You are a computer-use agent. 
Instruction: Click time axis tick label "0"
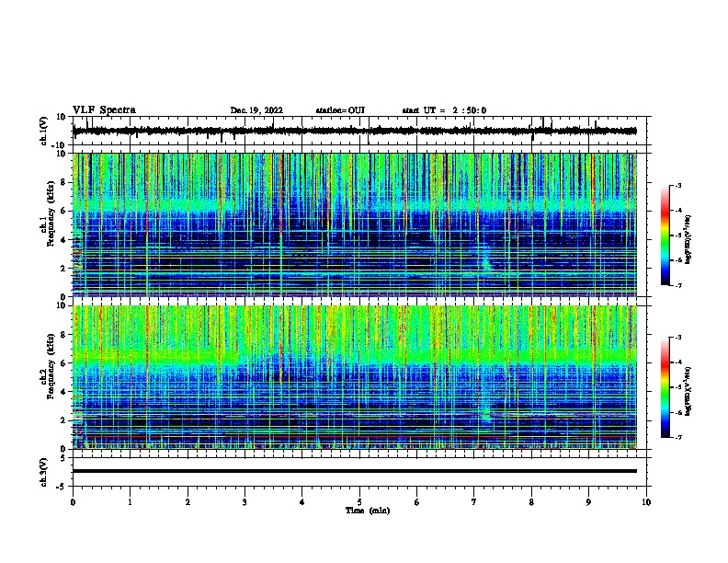[x=73, y=502]
